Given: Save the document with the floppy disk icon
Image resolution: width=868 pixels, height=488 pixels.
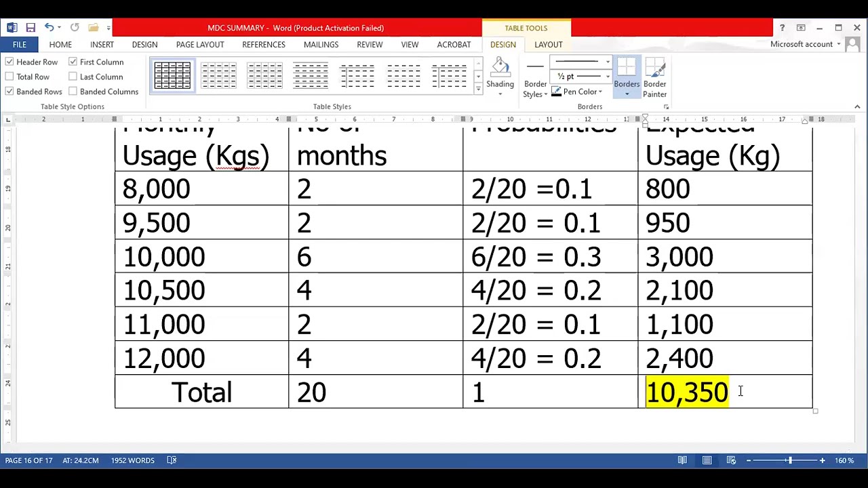Looking at the screenshot, I should point(31,28).
